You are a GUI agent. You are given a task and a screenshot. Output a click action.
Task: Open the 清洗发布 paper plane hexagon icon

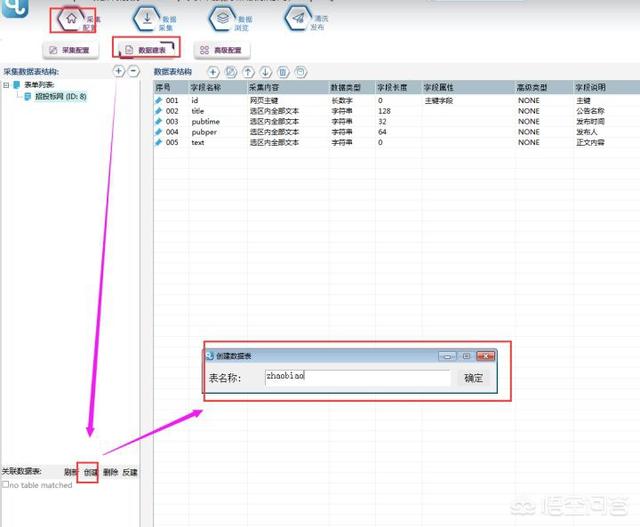point(298,18)
